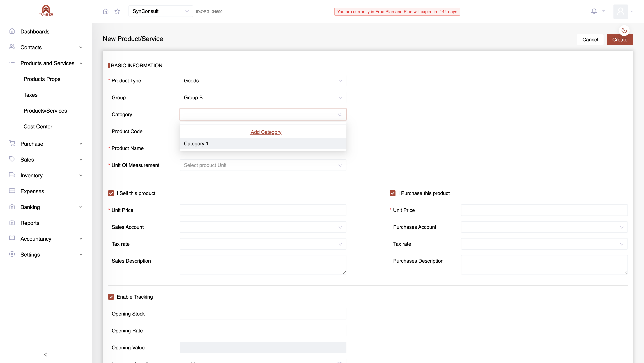Open Taxes menu item
The width and height of the screenshot is (644, 363).
pos(30,95)
